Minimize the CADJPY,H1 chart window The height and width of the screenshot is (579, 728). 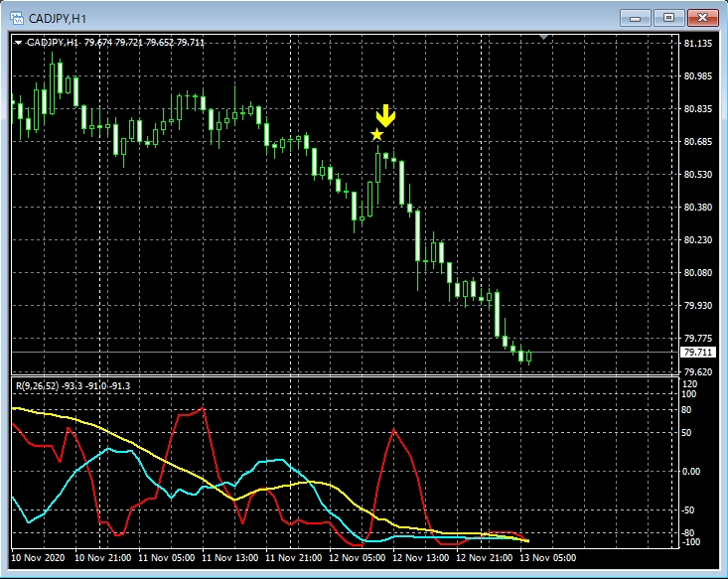(x=637, y=17)
